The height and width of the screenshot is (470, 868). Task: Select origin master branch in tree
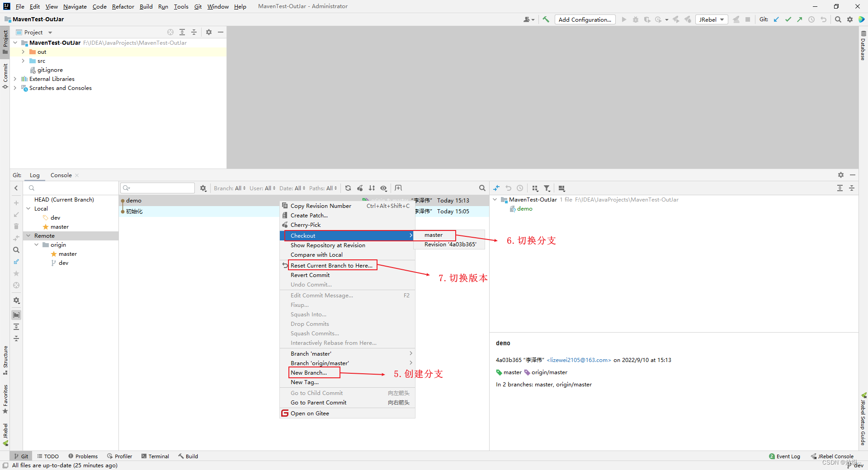68,254
